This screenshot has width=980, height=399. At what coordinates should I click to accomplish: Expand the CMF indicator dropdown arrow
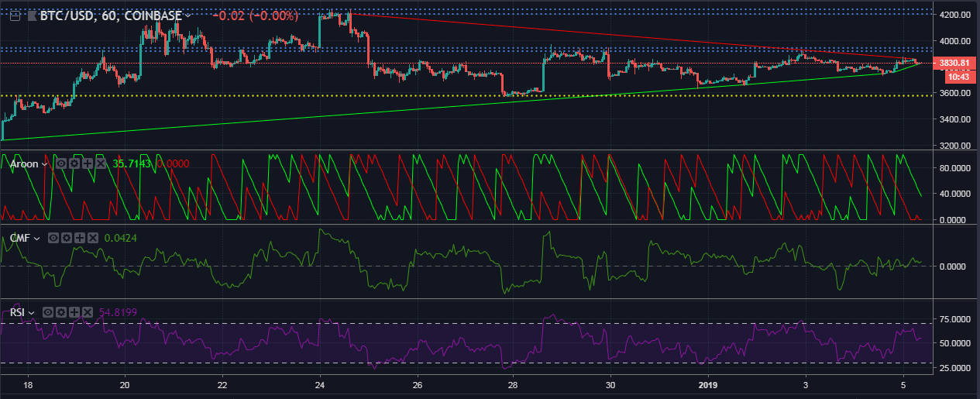pyautogui.click(x=36, y=239)
